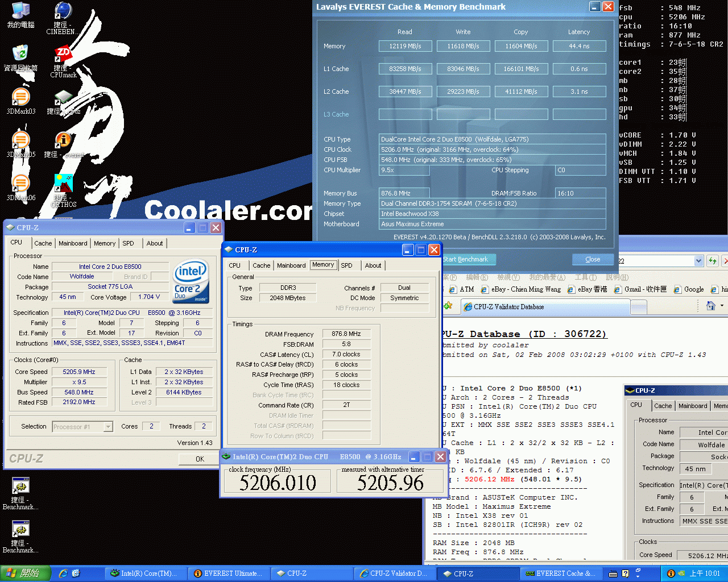Click the DRAM Frequency value 876.8 MHz
This screenshot has height=582, width=728.
pos(346,334)
